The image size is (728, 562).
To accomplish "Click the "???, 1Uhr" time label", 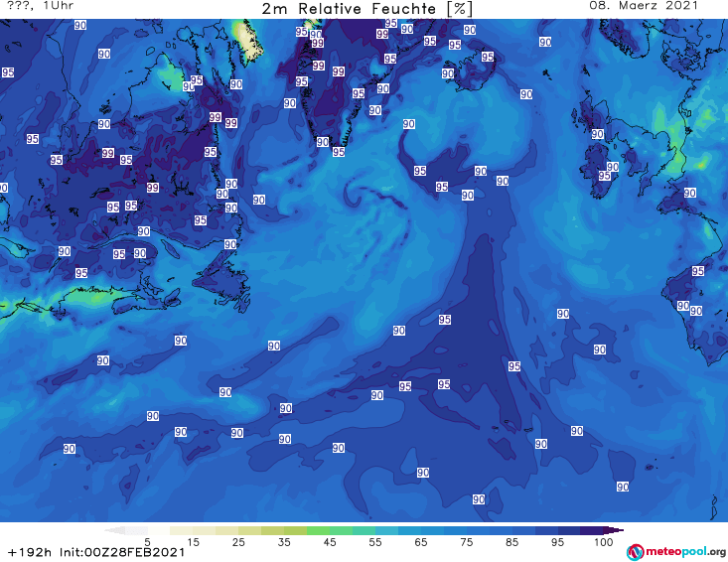I will pyautogui.click(x=40, y=6).
